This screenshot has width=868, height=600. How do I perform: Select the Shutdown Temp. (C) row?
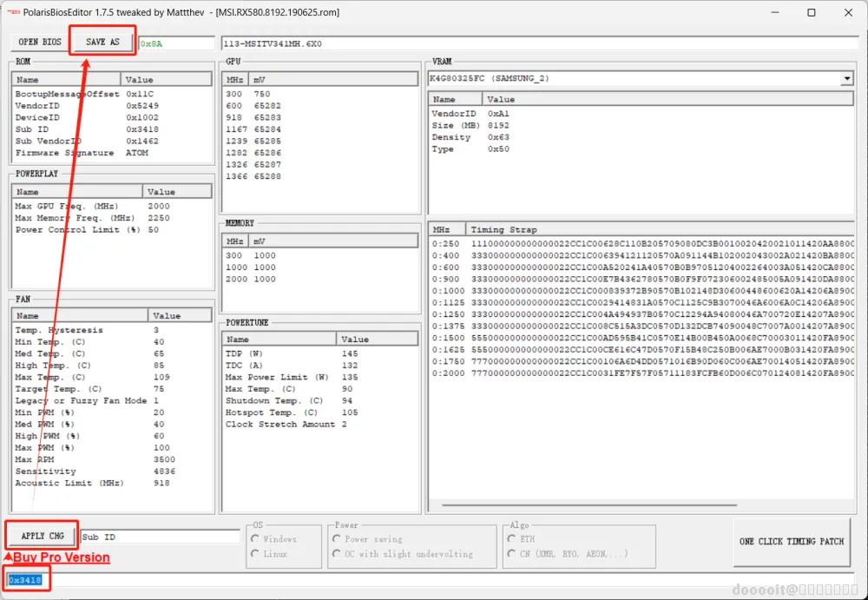coord(320,400)
